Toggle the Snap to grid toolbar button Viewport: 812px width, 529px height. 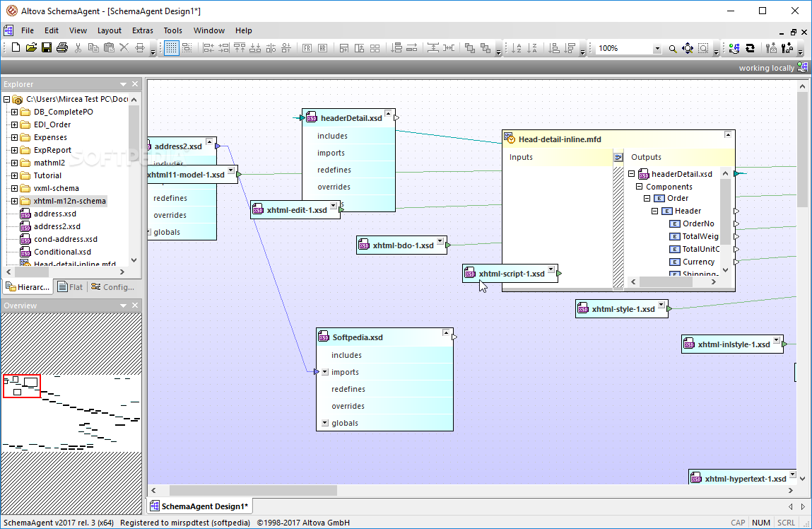pos(187,48)
